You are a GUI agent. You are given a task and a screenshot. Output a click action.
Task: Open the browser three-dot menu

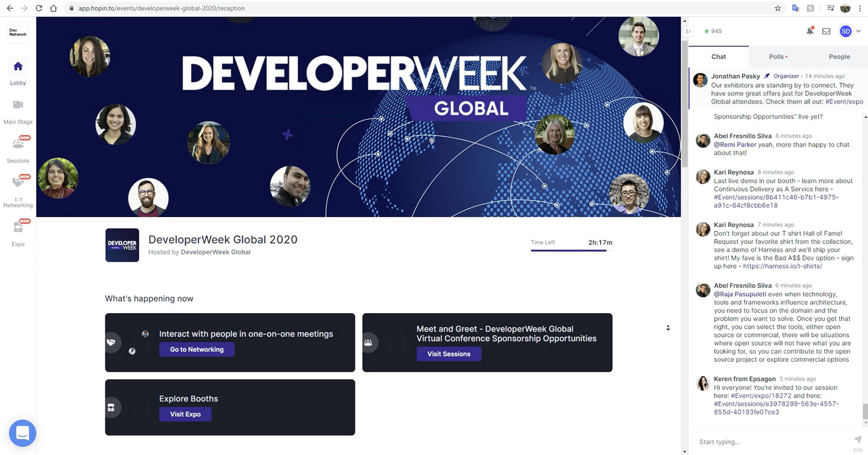click(860, 8)
